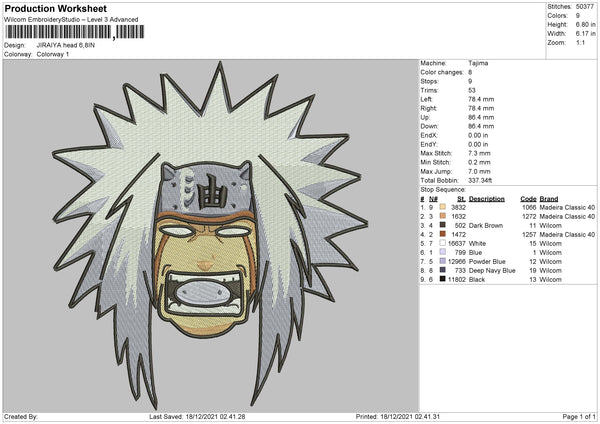Select the swatch beside the Blue 799 row

443,252
